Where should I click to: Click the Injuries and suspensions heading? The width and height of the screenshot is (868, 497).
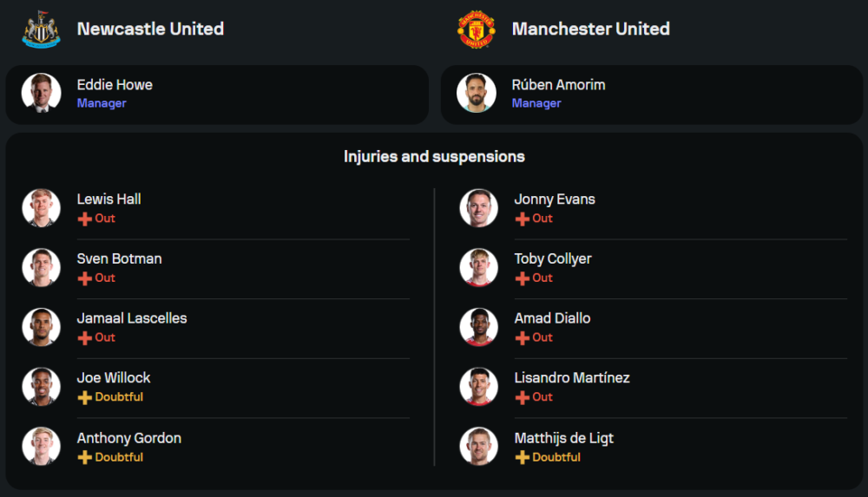coord(434,157)
